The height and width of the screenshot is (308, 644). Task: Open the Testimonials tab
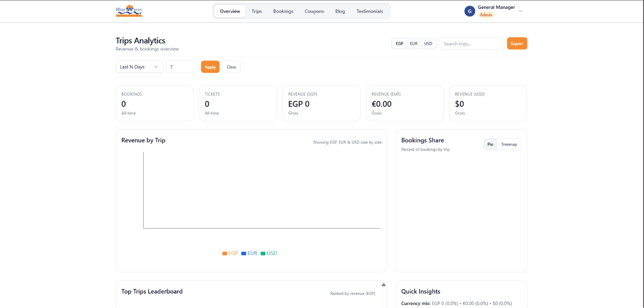tap(369, 11)
